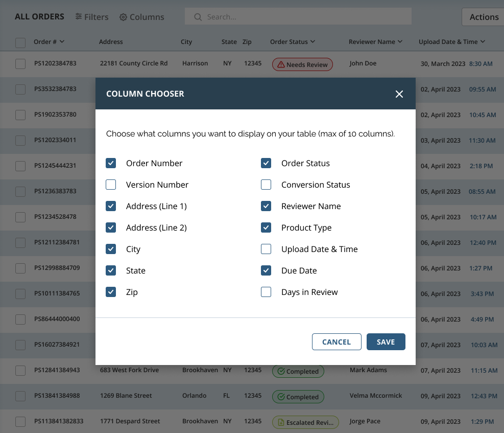This screenshot has height=433, width=504.
Task: Toggle the Conversion Status checkbox
Action: click(x=266, y=185)
